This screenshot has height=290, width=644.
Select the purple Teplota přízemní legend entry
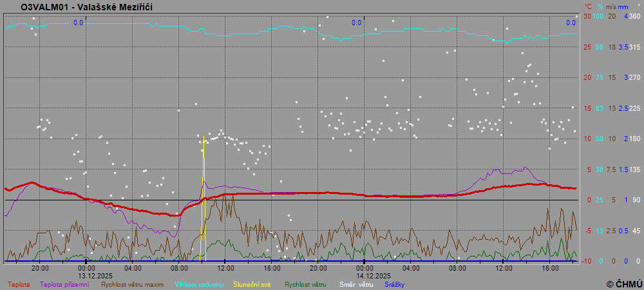point(64,284)
